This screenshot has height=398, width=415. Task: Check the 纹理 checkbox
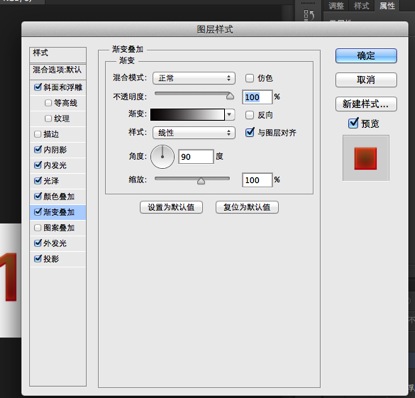click(x=48, y=119)
